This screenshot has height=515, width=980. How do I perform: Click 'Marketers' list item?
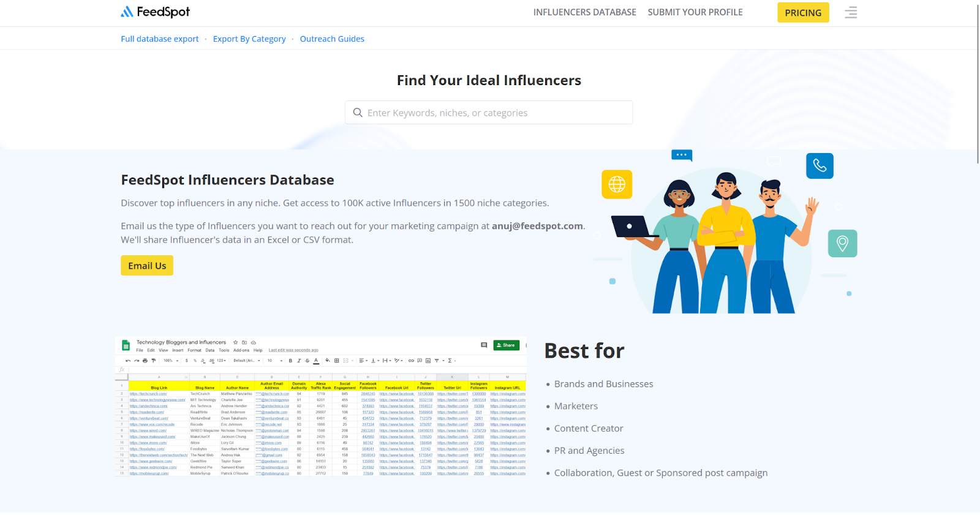(576, 406)
